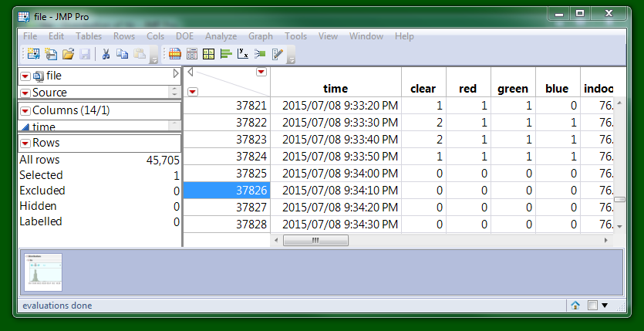Select row number 37821

point(227,106)
